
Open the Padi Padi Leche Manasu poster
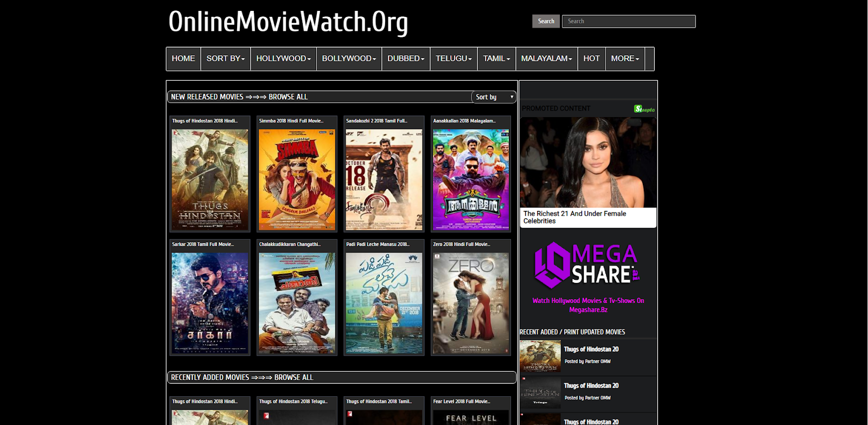[x=384, y=304]
